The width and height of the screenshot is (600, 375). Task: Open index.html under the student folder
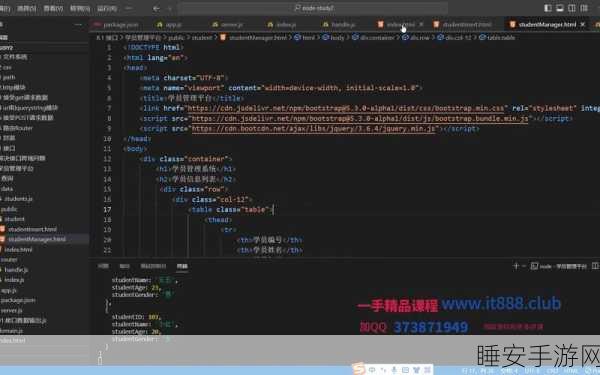18,249
